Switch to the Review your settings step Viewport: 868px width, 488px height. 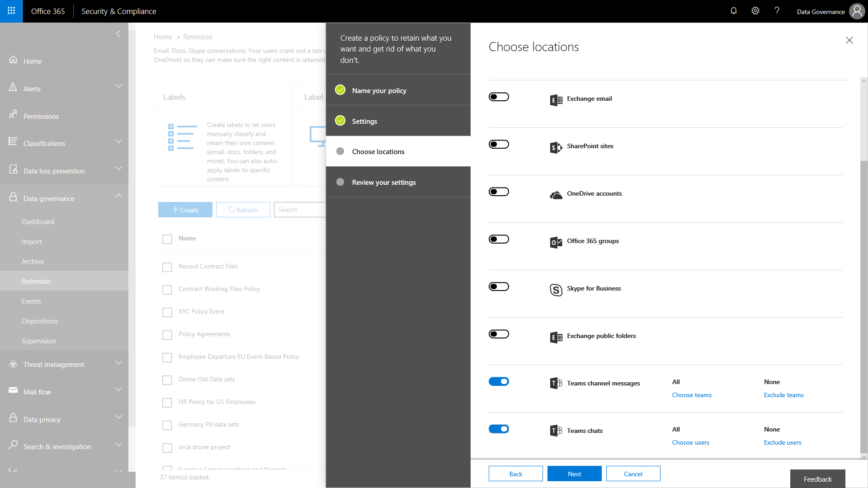point(383,182)
